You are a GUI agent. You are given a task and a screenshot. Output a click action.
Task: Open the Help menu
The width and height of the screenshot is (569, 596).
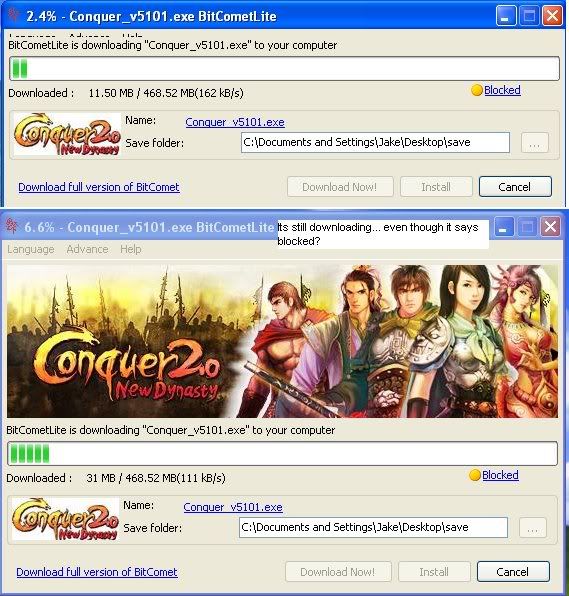pos(131,249)
